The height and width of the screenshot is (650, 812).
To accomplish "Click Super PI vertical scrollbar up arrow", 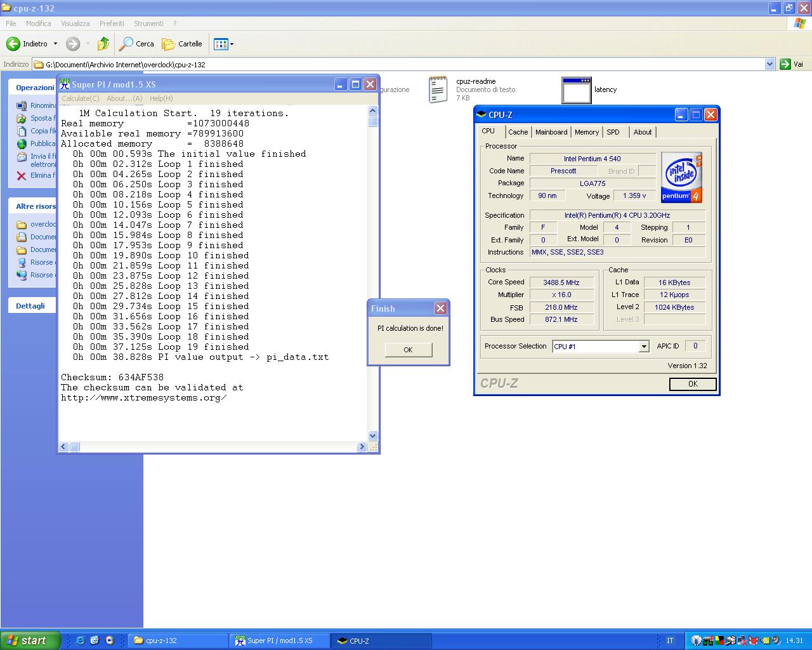I will coord(373,111).
